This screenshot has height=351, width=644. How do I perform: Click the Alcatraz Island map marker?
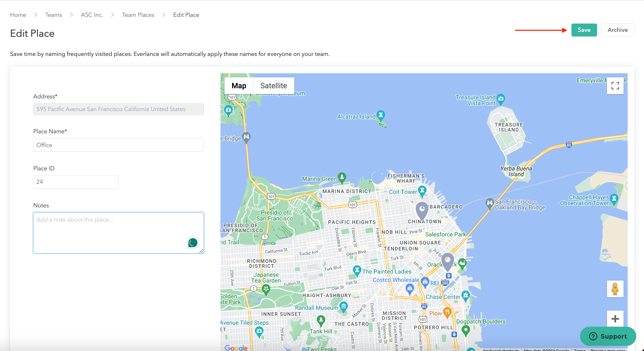pyautogui.click(x=381, y=115)
